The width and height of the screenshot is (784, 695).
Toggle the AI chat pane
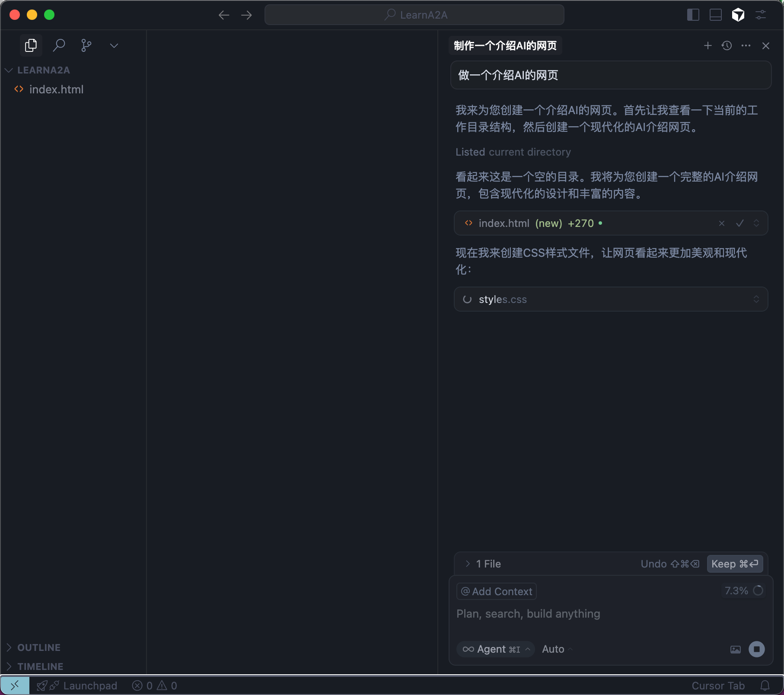point(738,15)
